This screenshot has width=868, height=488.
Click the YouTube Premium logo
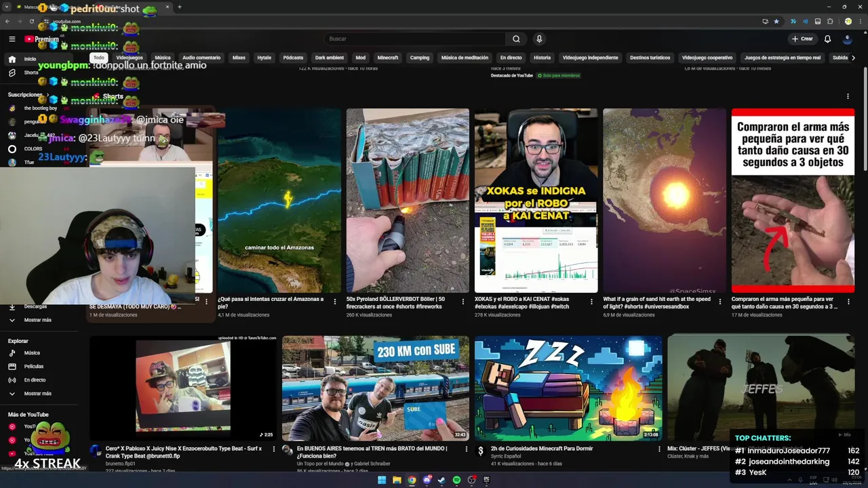click(42, 39)
